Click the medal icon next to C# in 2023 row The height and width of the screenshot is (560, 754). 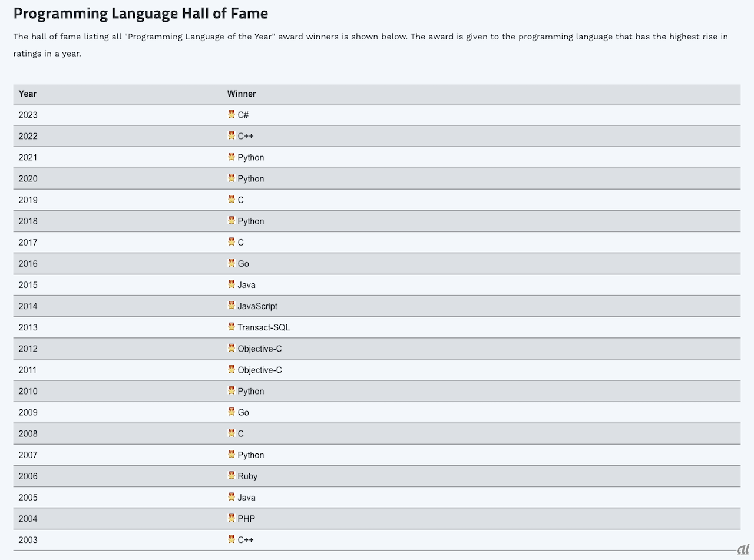(x=232, y=114)
